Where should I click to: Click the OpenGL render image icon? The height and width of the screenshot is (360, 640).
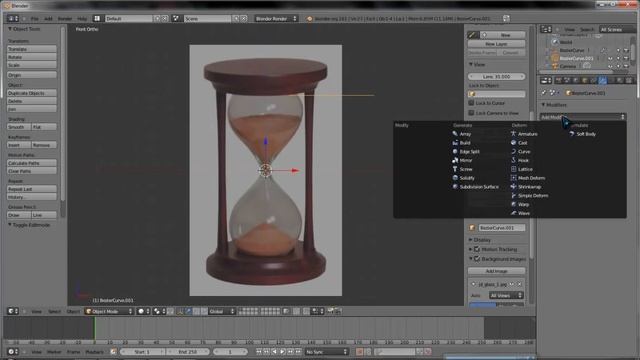[x=330, y=311]
